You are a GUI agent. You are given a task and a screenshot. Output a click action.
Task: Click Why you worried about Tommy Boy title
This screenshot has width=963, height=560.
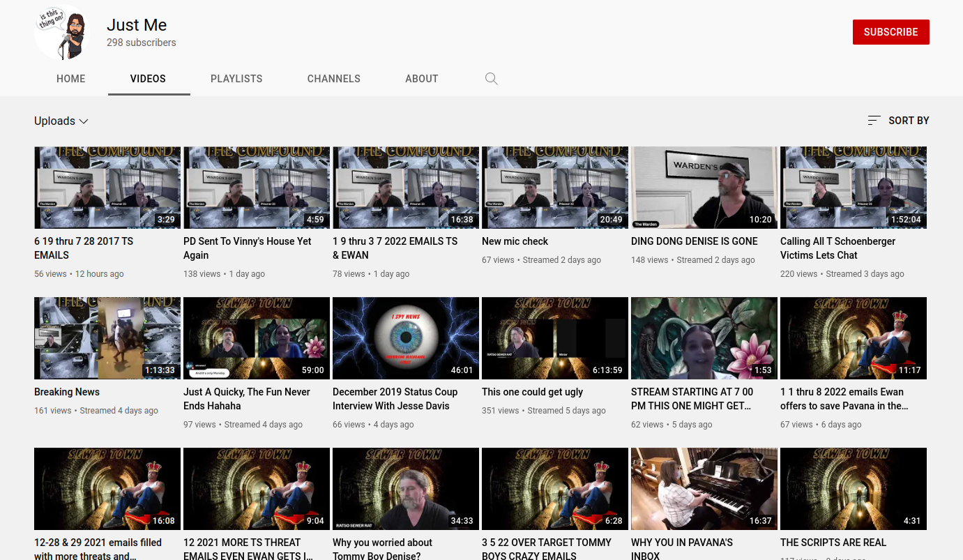383,550
